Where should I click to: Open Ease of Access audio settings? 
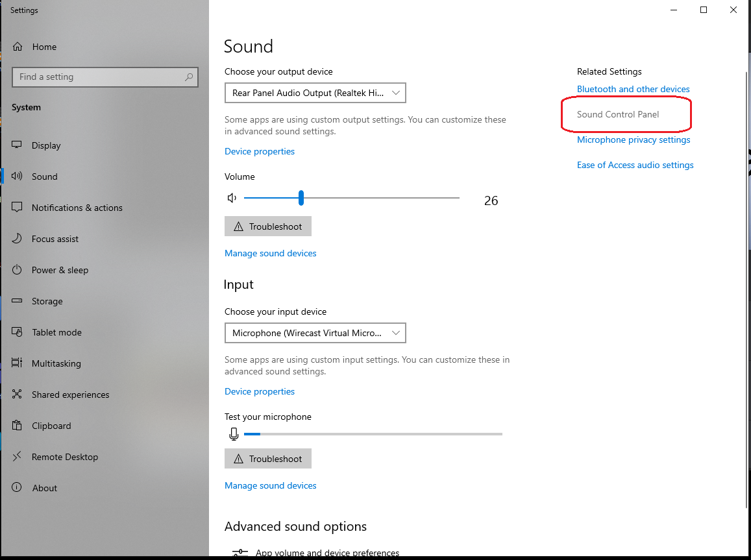coord(635,165)
